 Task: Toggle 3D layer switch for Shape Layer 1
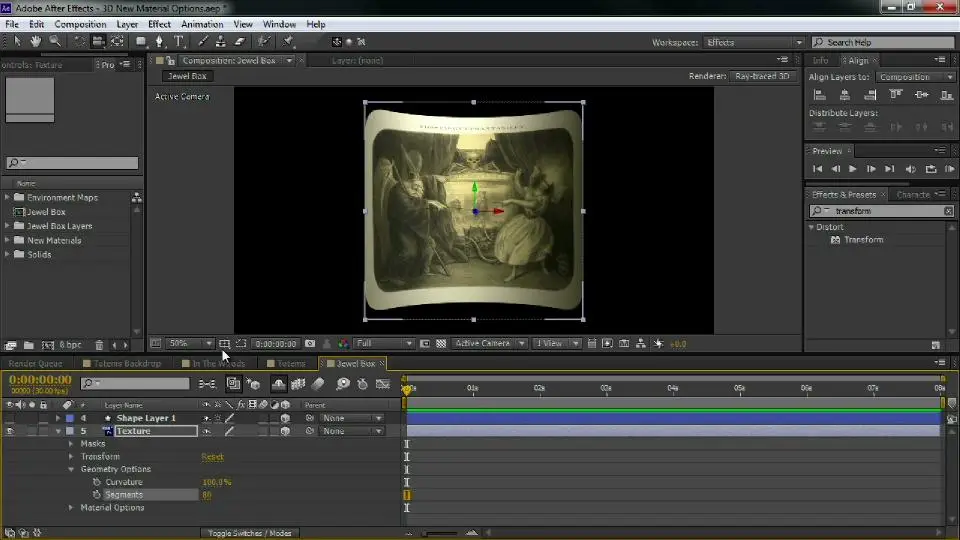point(285,418)
